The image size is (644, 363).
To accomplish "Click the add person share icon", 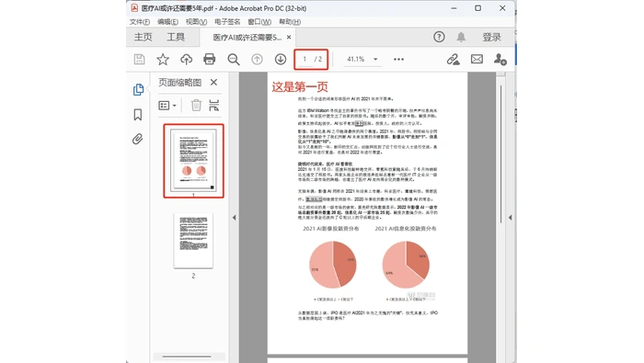I will pos(500,60).
